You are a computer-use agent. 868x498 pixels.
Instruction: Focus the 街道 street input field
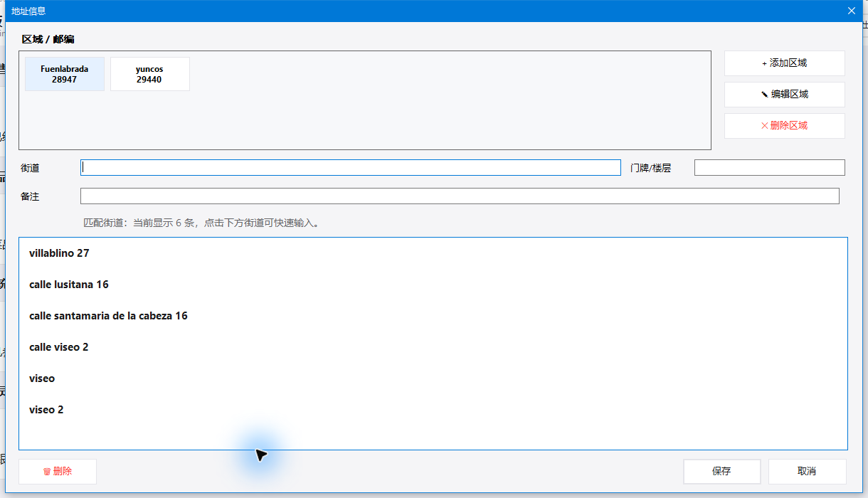coord(351,167)
